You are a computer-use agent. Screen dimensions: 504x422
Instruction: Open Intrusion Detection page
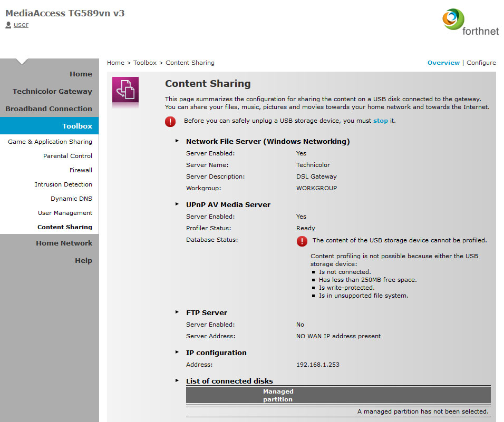[x=64, y=184]
